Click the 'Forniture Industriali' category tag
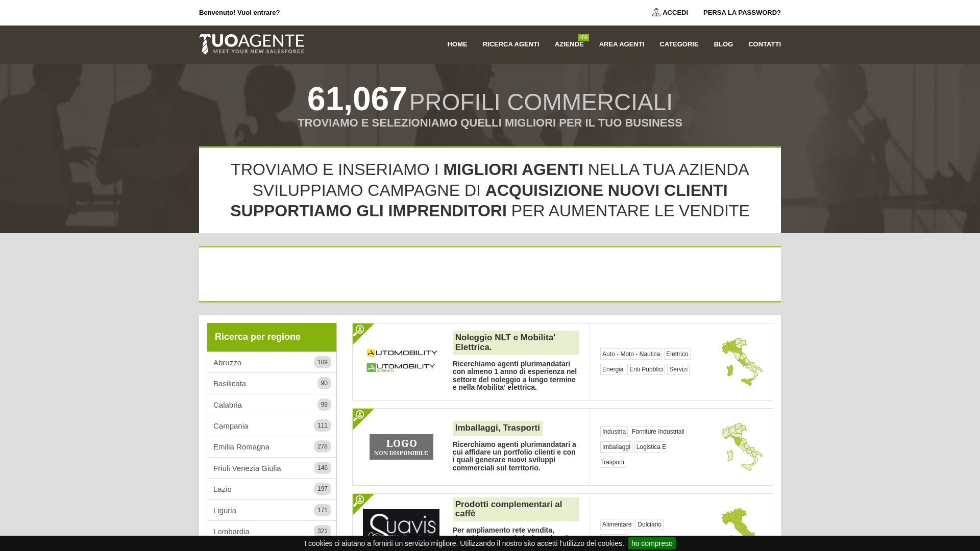 click(658, 432)
